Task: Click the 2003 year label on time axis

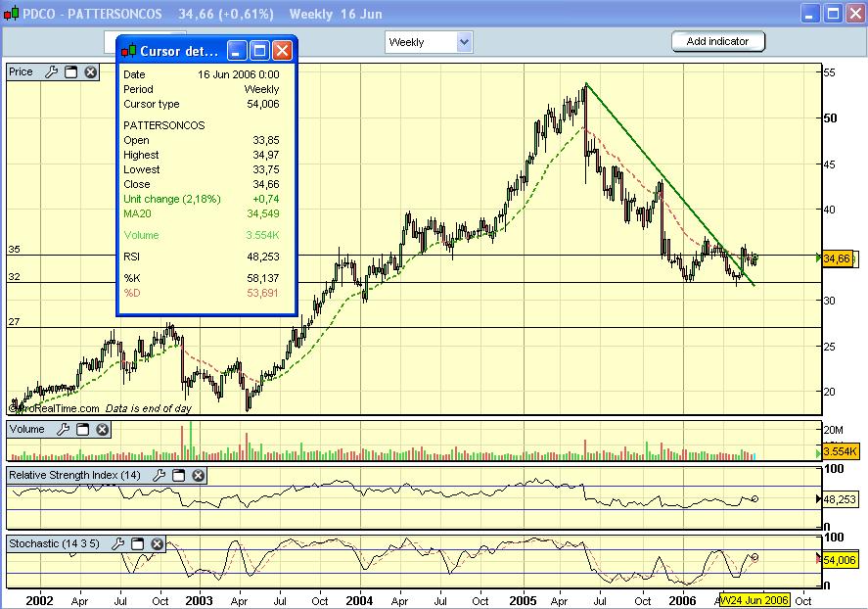Action: pyautogui.click(x=199, y=601)
